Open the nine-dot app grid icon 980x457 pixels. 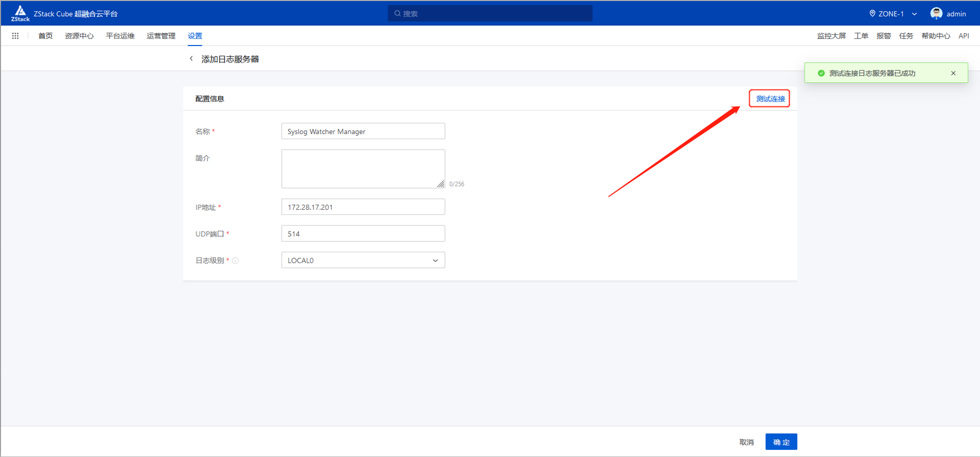[x=15, y=35]
